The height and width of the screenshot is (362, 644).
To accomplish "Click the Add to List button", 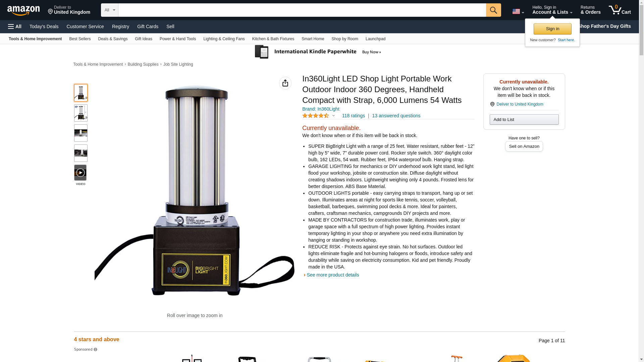I will (524, 120).
